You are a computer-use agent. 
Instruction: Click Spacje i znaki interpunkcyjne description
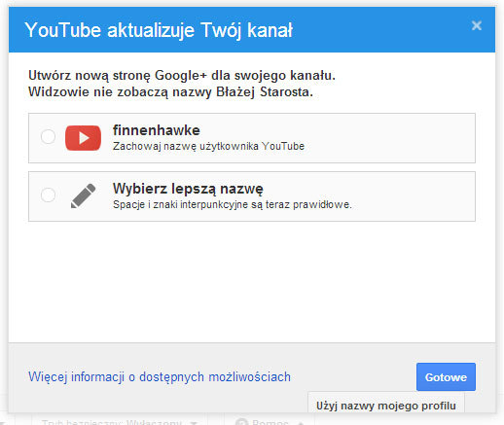click(x=233, y=204)
